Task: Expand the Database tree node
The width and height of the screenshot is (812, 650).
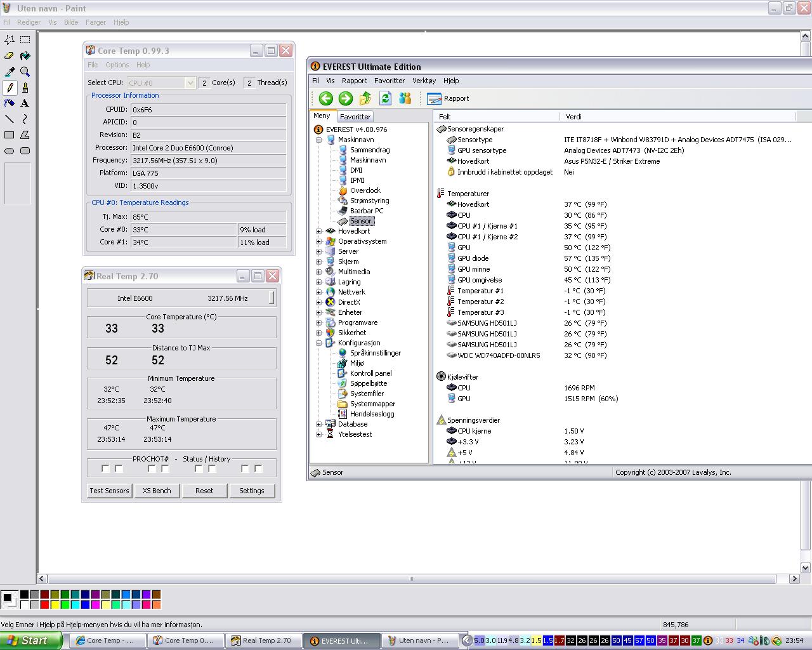Action: [318, 424]
